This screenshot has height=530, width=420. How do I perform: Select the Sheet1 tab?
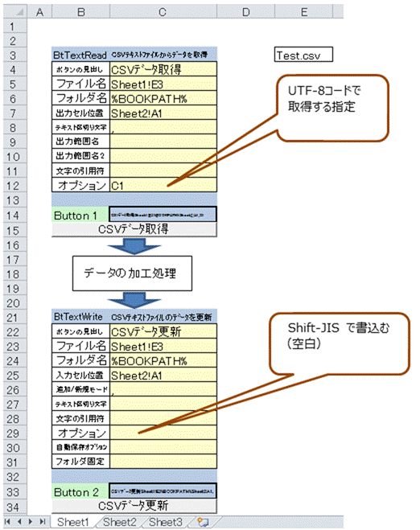point(72,522)
